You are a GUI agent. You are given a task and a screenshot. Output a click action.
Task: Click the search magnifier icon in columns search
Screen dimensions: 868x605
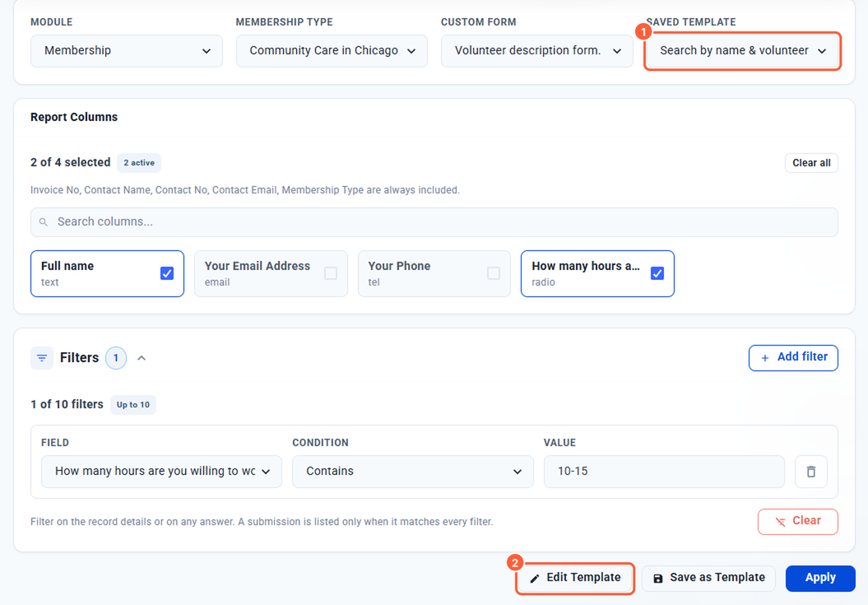click(43, 222)
